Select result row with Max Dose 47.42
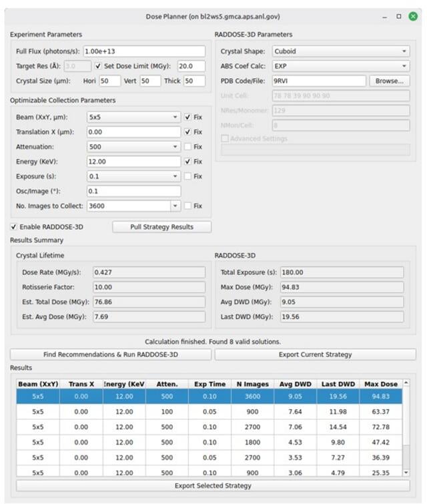 (x=209, y=443)
